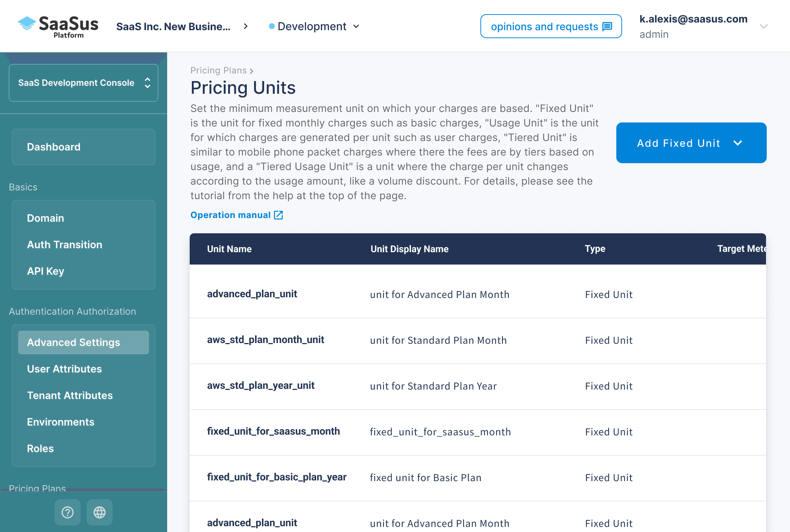Screen dimensions: 790x532
Task: Expand the Add Fixed Unit dropdown arrow
Action: [738, 143]
